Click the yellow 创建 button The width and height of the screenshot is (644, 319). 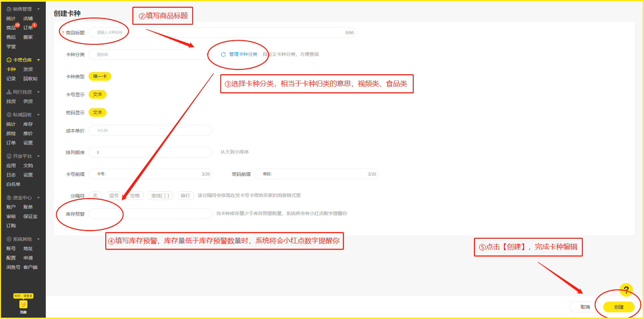coord(619,307)
